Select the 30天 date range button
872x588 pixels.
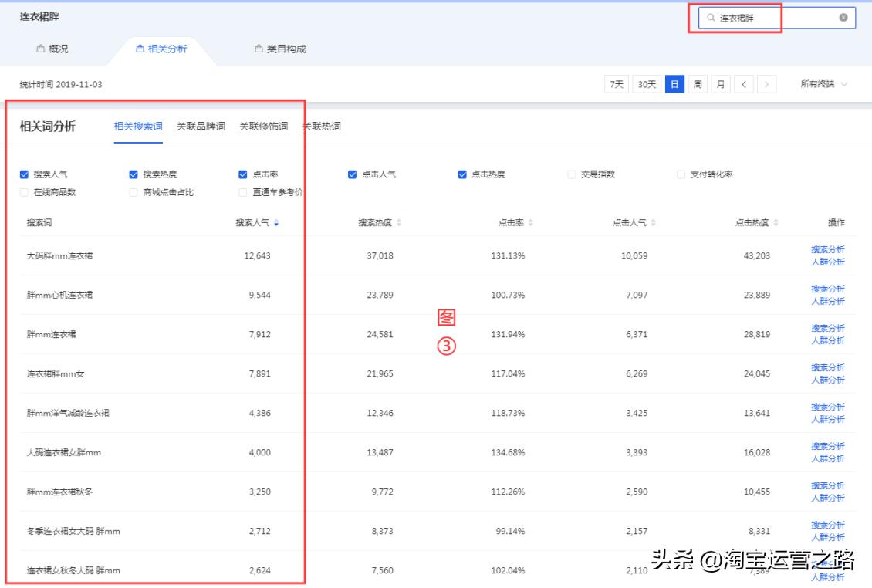point(647,84)
